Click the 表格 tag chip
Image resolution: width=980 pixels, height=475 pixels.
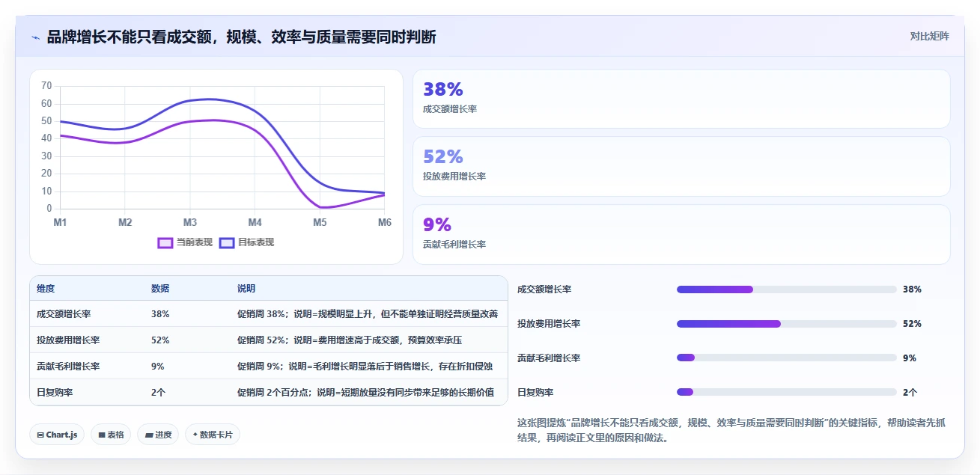(x=111, y=435)
